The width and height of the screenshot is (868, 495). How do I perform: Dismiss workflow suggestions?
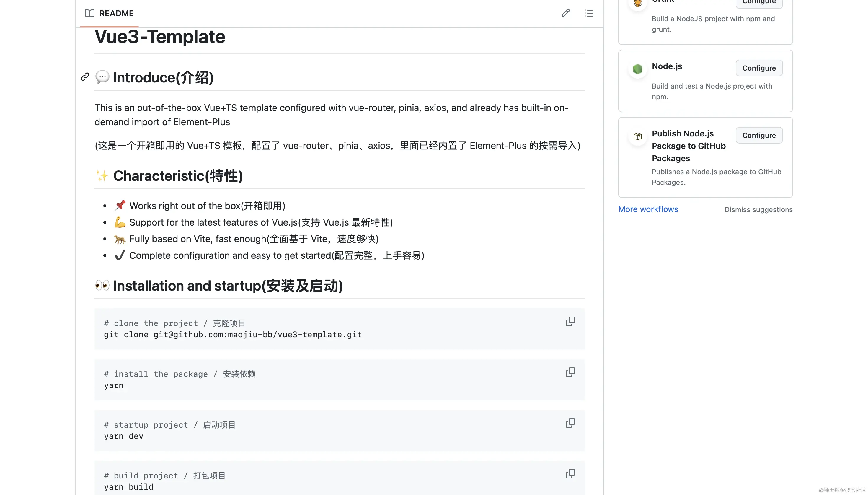[758, 209]
